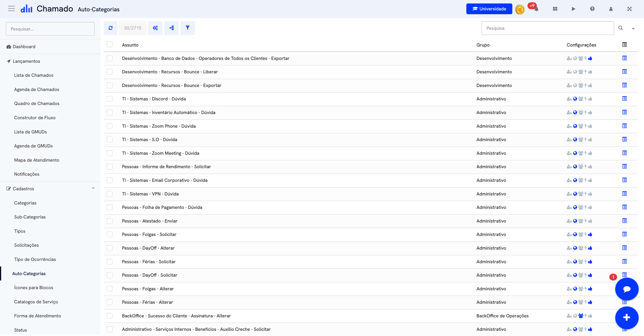
Task: Click the hierarchy/sitemap icon in the toolbar
Action: click(172, 28)
